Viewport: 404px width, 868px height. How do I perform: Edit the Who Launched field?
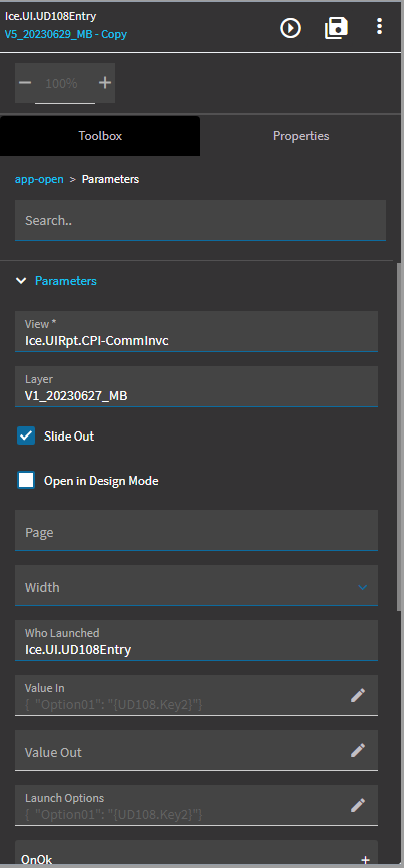[x=196, y=640]
